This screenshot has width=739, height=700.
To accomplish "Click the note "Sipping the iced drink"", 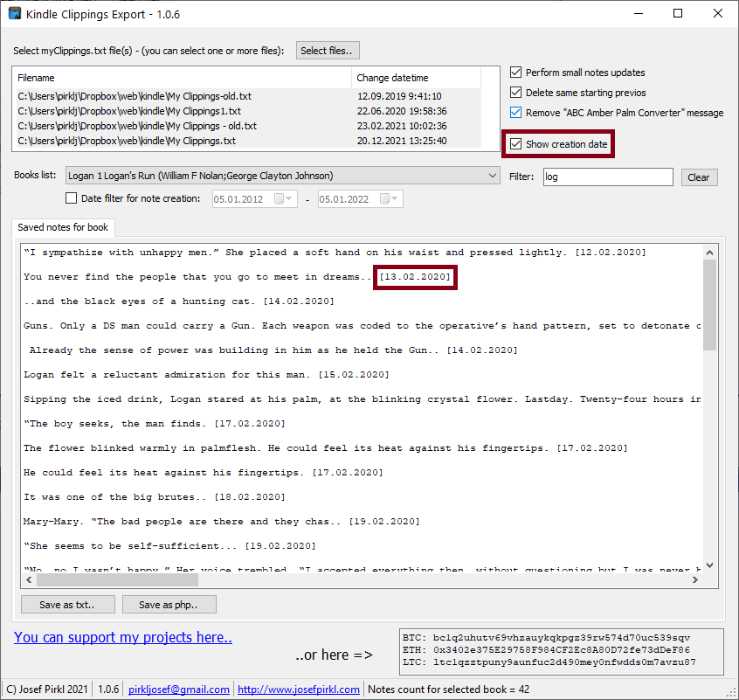I will coord(363,399).
